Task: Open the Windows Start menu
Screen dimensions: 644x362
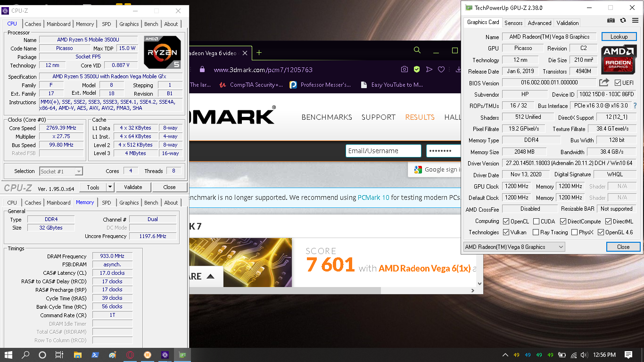Action: (x=8, y=355)
